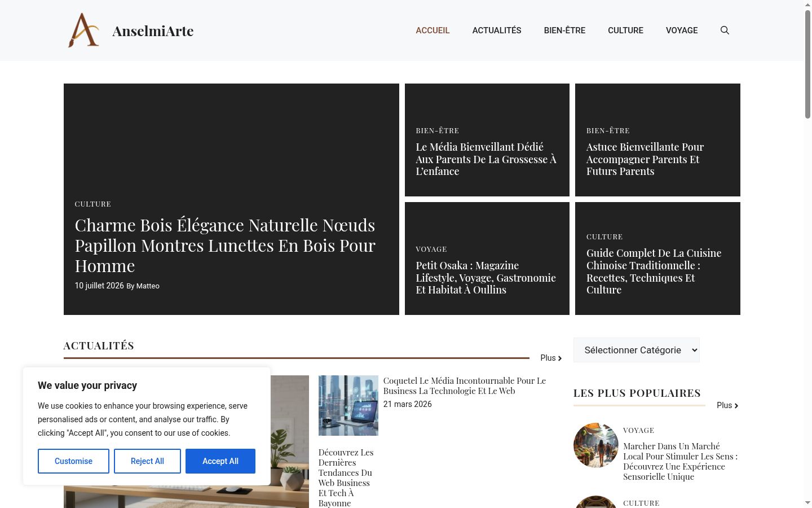Viewport: 812px width, 508px height.
Task: Open the CULTURE menu item
Action: tap(625, 30)
